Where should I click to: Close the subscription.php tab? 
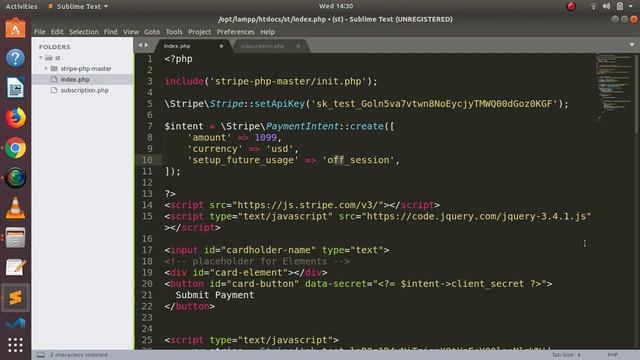tap(298, 46)
